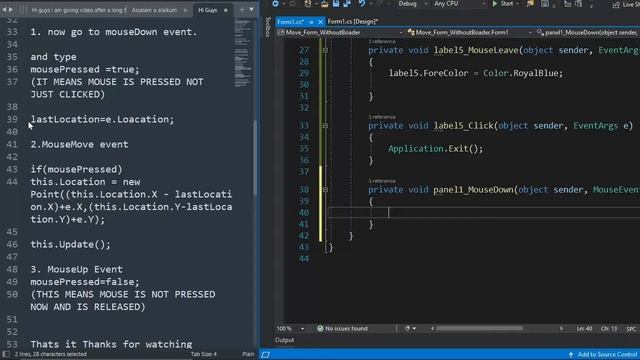Click the Ch: 13 column indicator

coord(609,329)
